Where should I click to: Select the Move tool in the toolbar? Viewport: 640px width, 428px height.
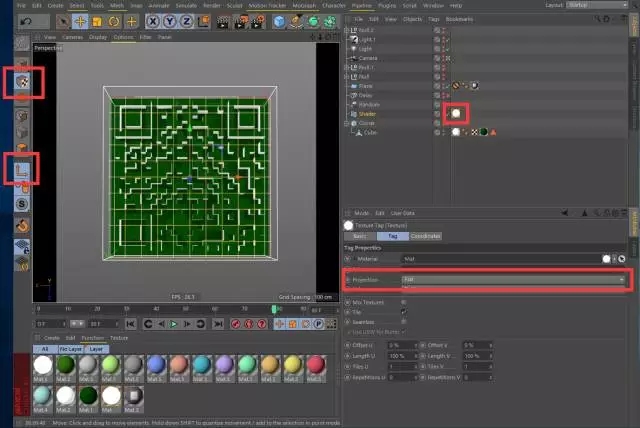[x=79, y=20]
